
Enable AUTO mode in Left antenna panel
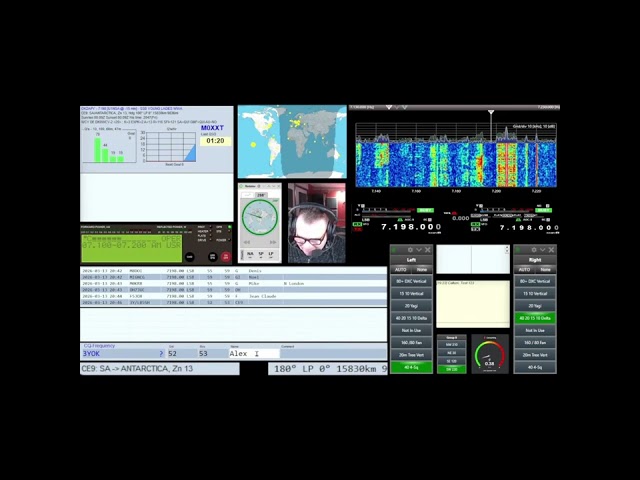[401, 269]
